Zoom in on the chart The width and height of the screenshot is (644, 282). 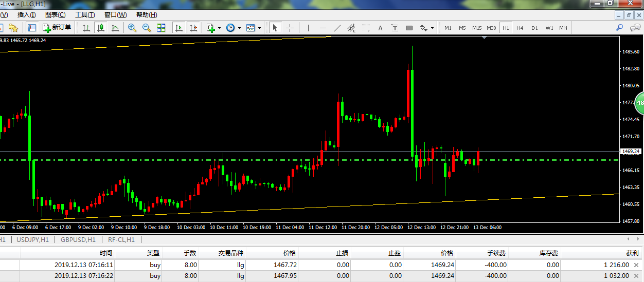point(132,28)
